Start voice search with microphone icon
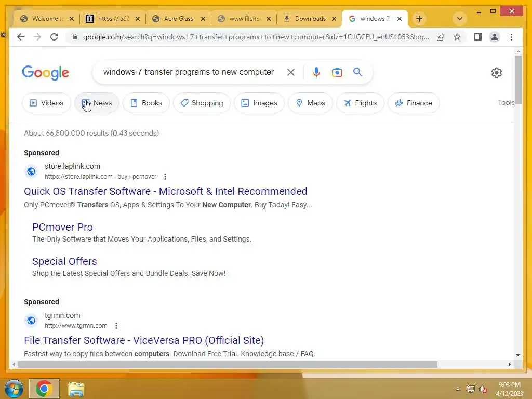The height and width of the screenshot is (399, 532). 316,72
